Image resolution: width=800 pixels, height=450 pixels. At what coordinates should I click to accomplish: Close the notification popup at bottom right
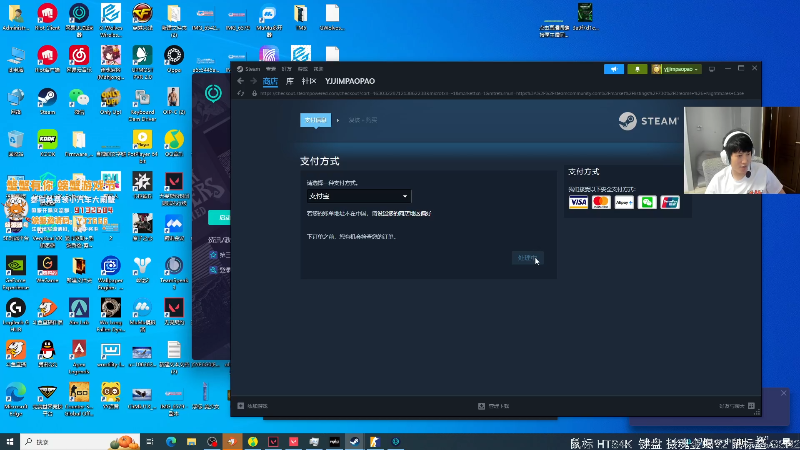coord(784,393)
